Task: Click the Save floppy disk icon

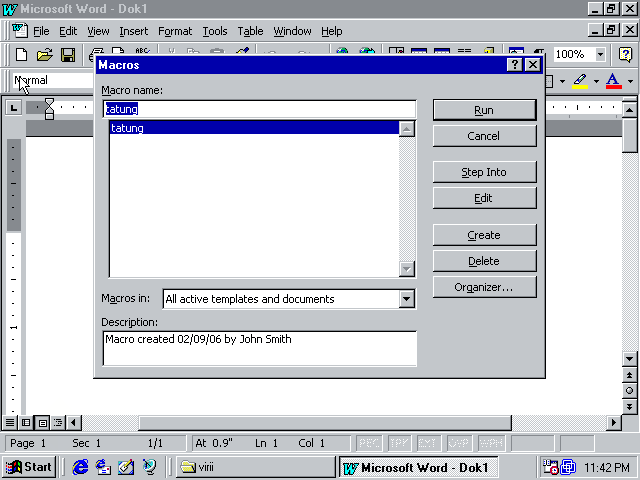Action: coord(68,54)
